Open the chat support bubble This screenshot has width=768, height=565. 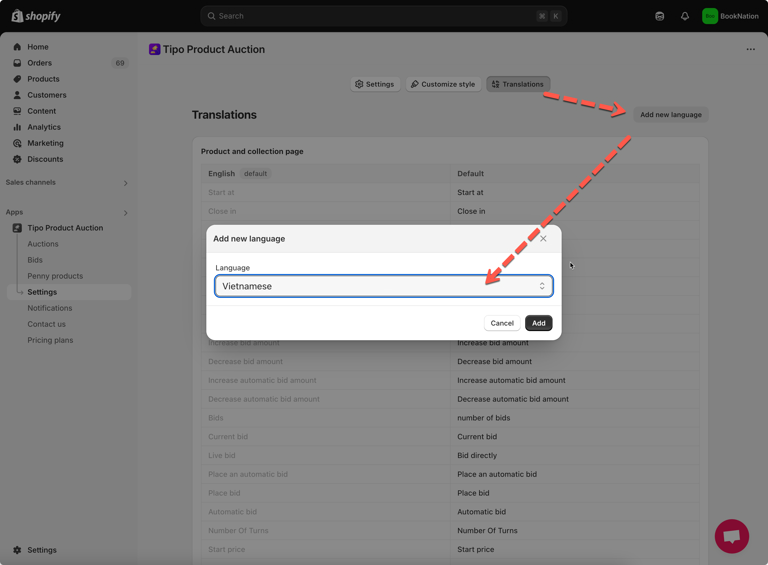[x=731, y=536]
